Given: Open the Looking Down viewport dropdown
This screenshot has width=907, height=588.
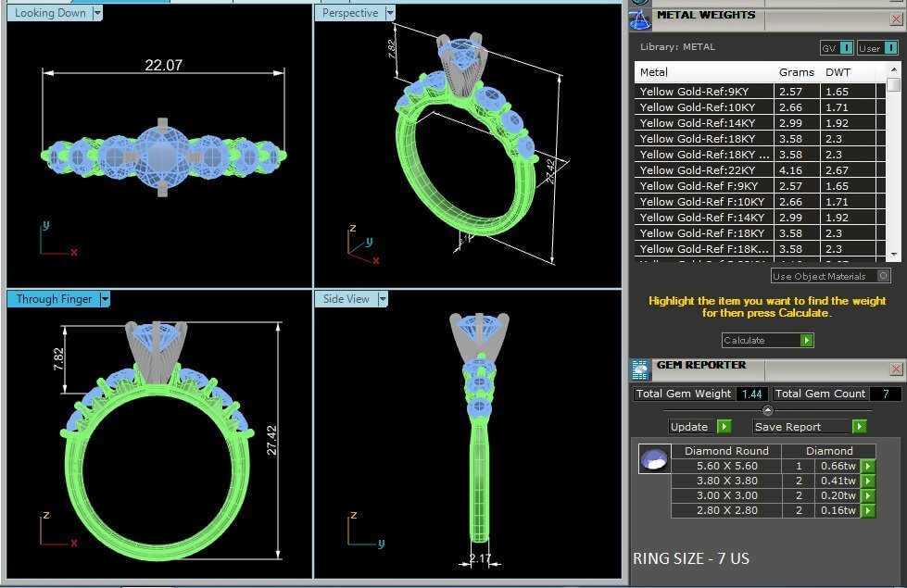Looking at the screenshot, I should 98,13.
